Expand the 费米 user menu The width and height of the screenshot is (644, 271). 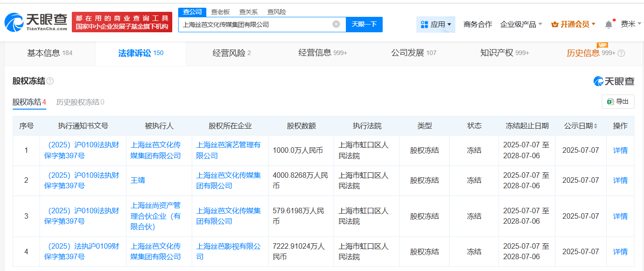tap(631, 25)
